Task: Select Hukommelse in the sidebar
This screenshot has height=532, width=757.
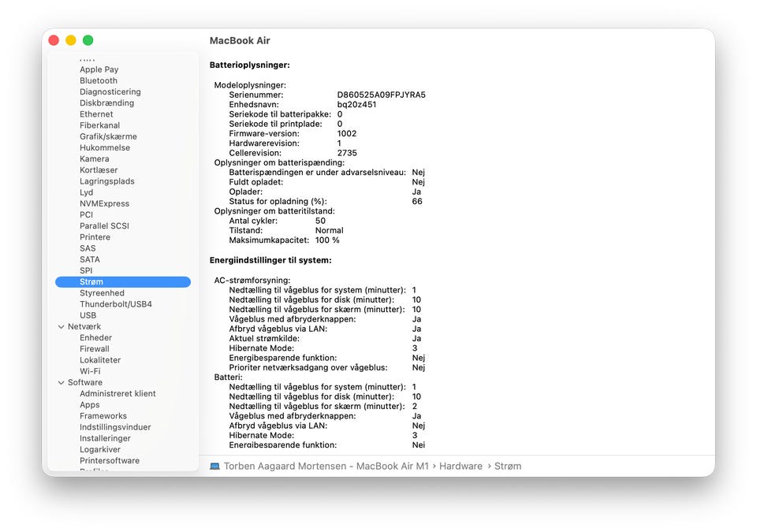Action: point(105,147)
